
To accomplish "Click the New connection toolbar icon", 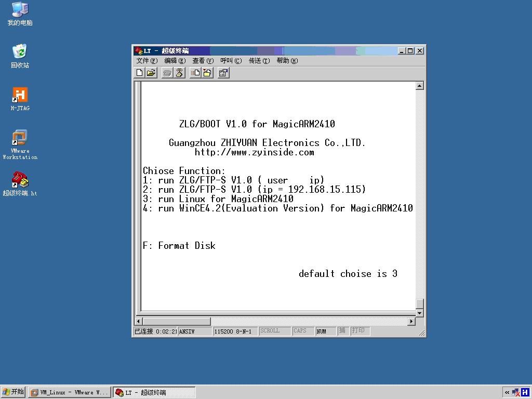I will point(139,73).
